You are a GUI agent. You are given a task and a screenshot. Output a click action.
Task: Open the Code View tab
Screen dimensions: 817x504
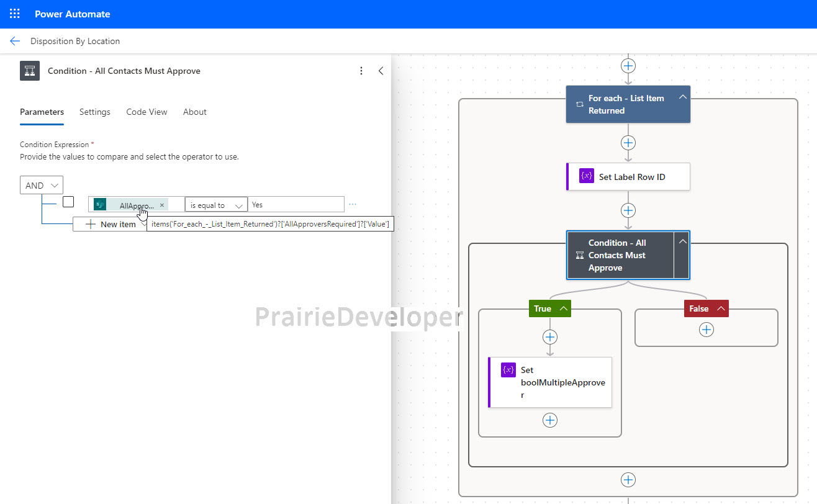(x=147, y=112)
